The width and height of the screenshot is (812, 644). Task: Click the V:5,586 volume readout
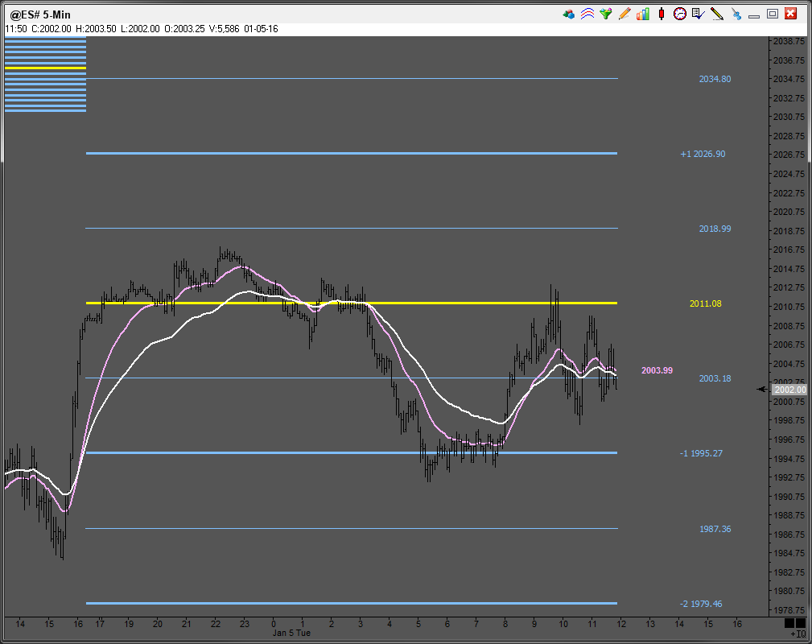coord(225,29)
